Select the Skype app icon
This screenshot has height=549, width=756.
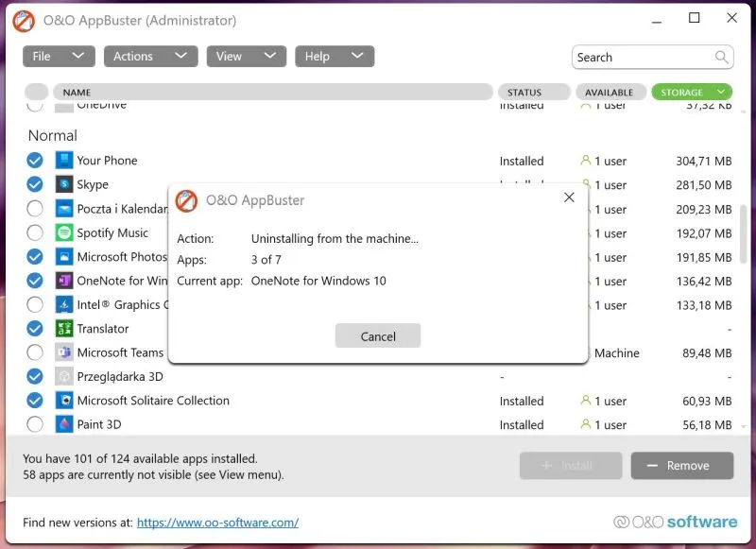62,184
